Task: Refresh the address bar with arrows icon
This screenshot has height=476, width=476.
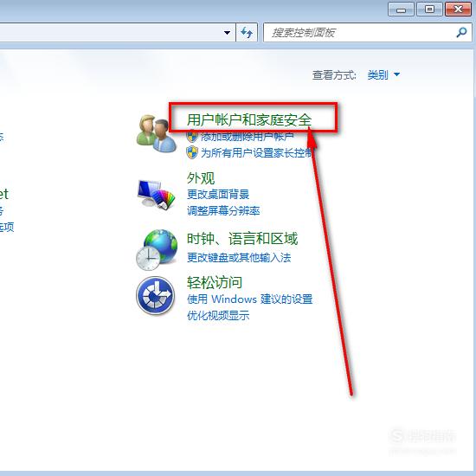Action: pos(247,32)
